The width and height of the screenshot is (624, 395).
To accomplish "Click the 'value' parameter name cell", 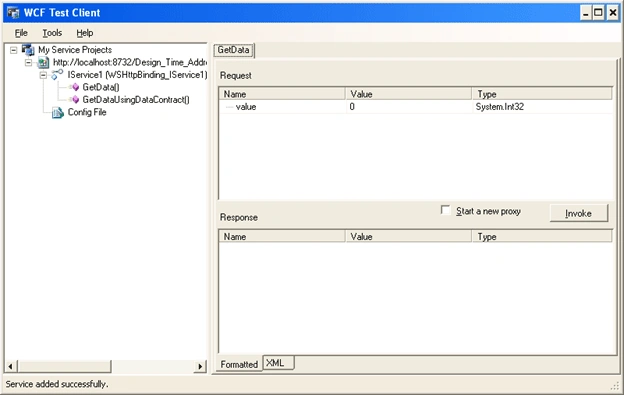I will pyautogui.click(x=282, y=107).
